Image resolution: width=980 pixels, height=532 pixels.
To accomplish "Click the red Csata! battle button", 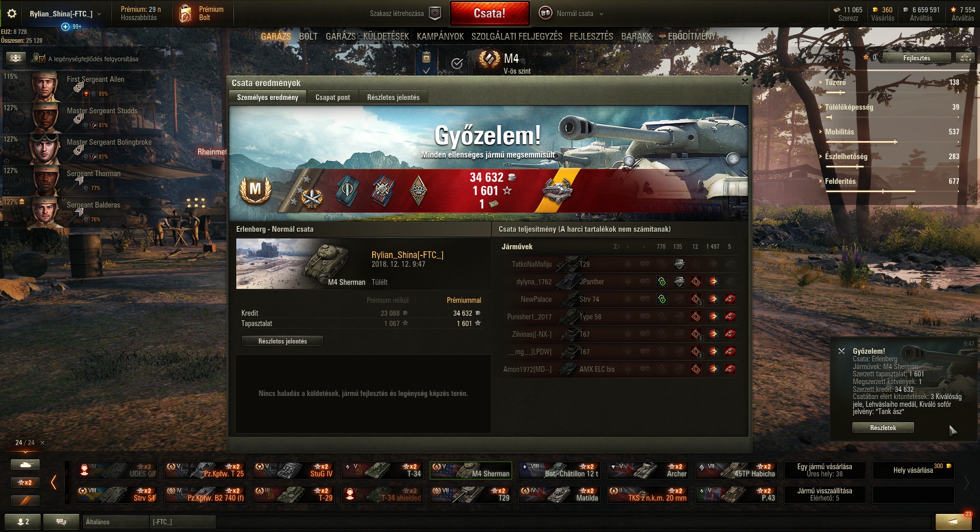I will 489,13.
